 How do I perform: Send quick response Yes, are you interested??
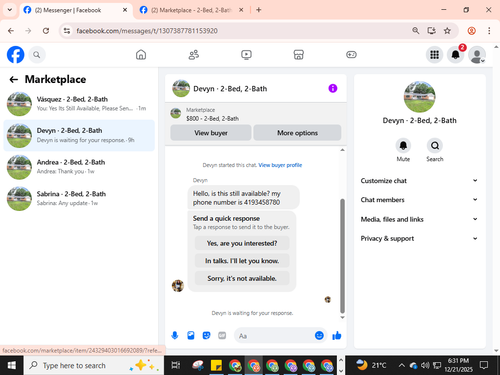[x=242, y=243]
